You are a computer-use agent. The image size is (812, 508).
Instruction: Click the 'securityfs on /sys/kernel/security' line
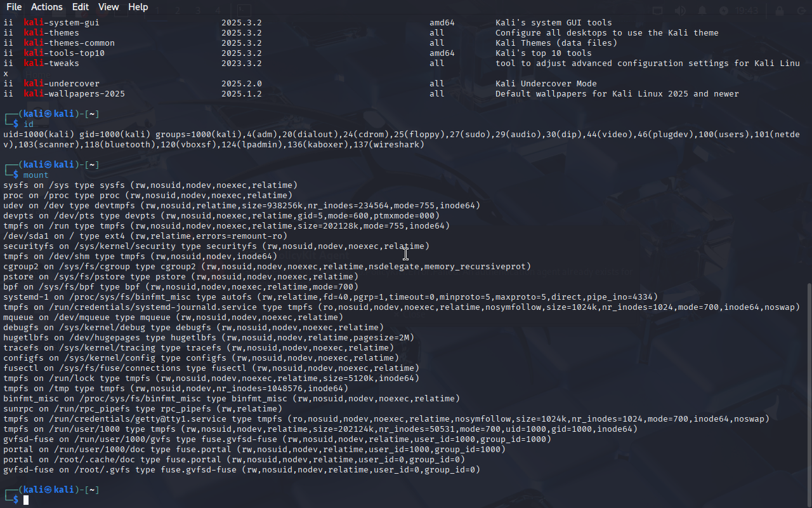[x=216, y=246]
